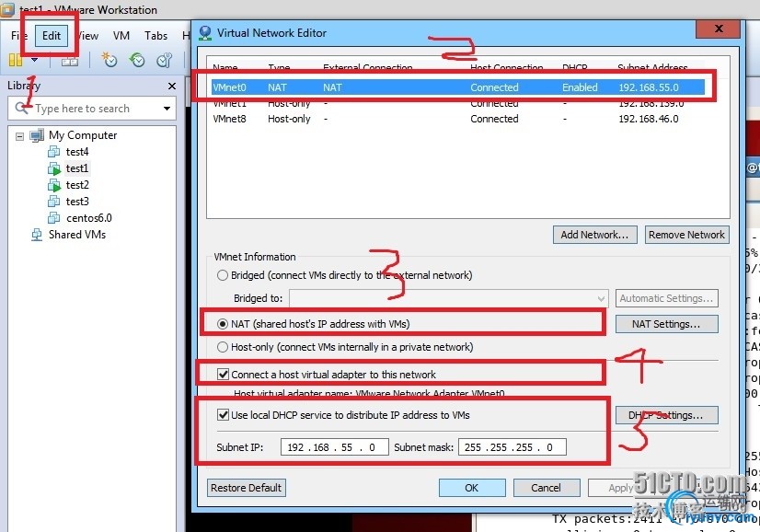This screenshot has height=532, width=760.
Task: Select NAT shared host IP radio option
Action: coord(223,324)
